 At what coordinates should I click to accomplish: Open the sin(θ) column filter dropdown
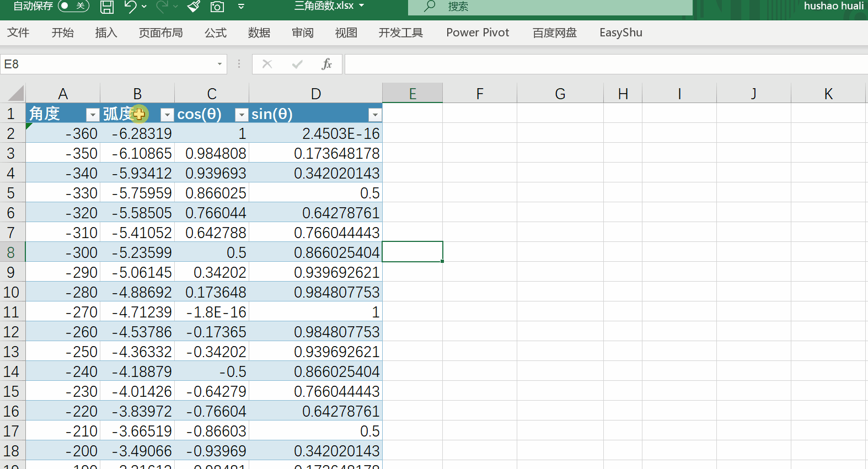(x=375, y=115)
